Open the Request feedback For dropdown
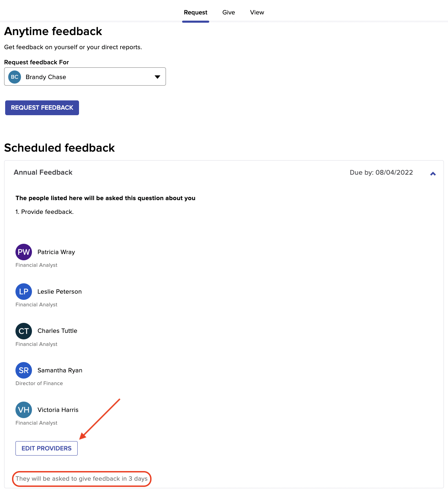 click(85, 77)
